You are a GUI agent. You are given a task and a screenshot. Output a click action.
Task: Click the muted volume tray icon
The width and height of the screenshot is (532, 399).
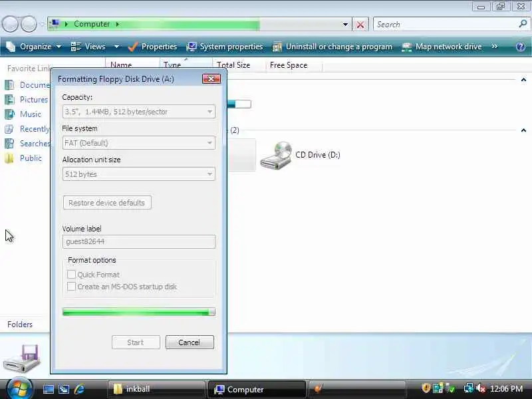click(480, 388)
